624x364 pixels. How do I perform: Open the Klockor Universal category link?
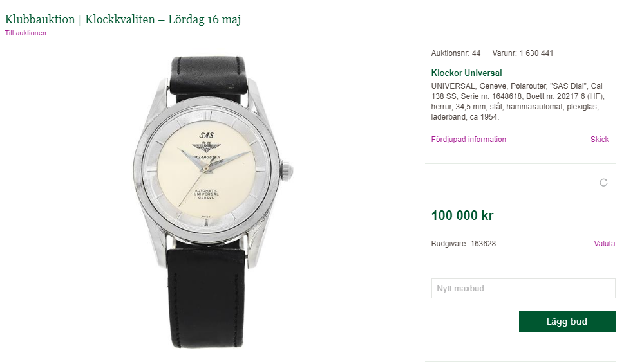click(x=466, y=73)
